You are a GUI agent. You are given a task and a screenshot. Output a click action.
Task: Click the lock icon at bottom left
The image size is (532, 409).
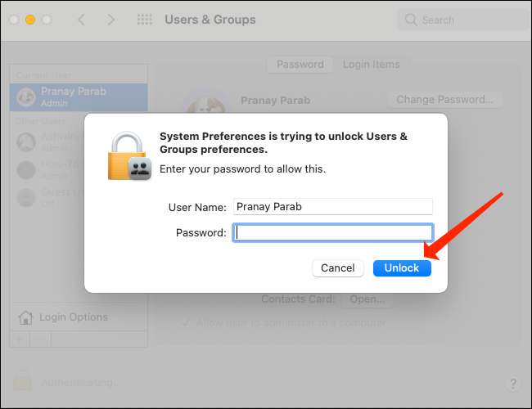coord(22,381)
